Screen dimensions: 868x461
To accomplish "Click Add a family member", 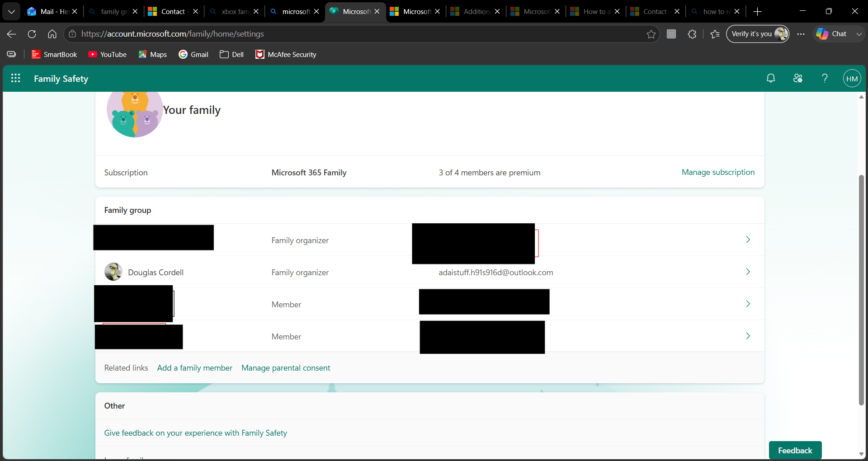I will pos(195,368).
